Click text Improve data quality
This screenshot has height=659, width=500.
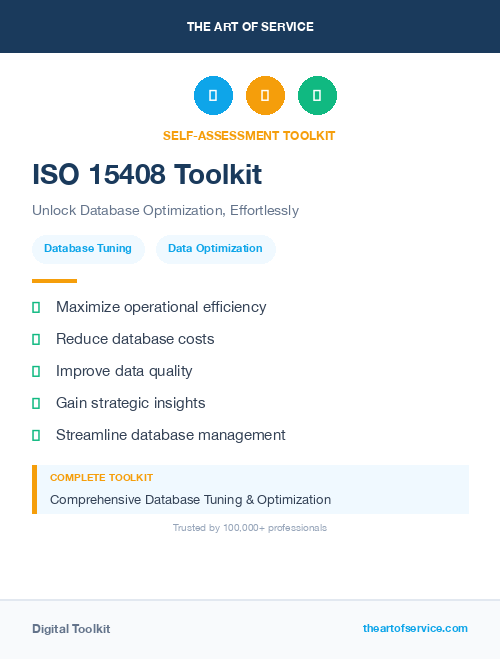click(124, 371)
